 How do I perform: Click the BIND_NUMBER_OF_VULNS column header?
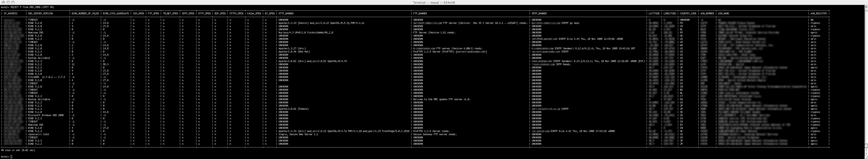point(85,13)
